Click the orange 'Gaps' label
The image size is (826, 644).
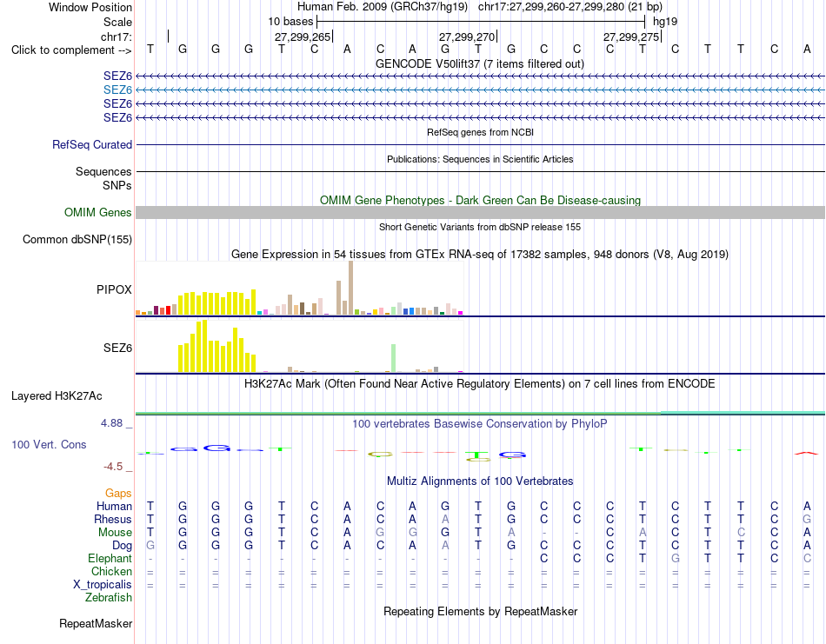[118, 493]
